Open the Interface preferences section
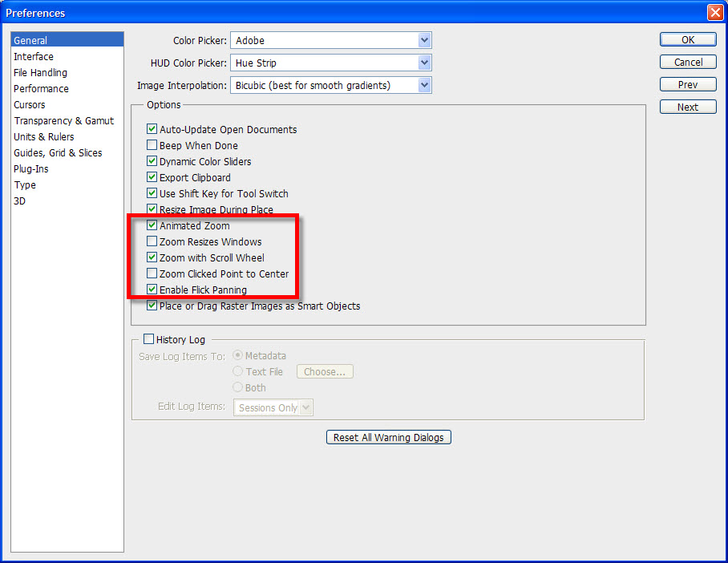 [x=34, y=57]
